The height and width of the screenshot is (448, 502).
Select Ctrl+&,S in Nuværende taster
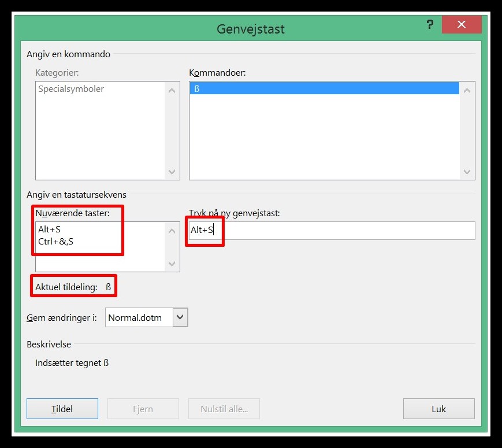[55, 241]
